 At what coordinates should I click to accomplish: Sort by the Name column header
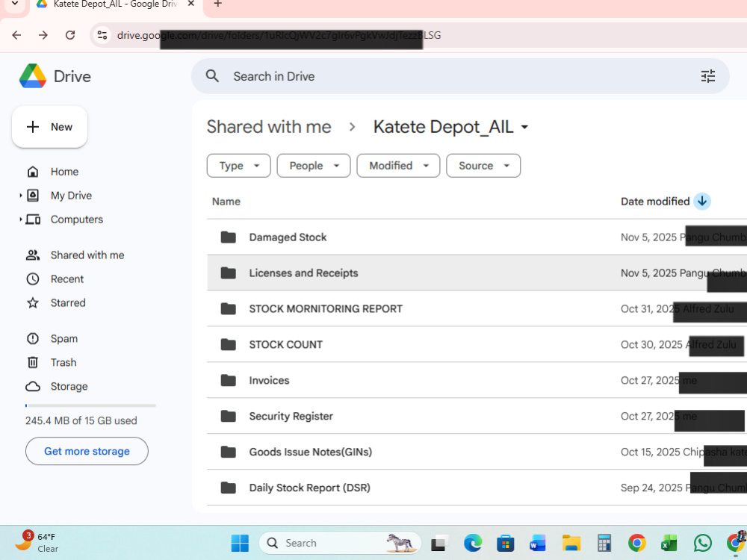226,202
